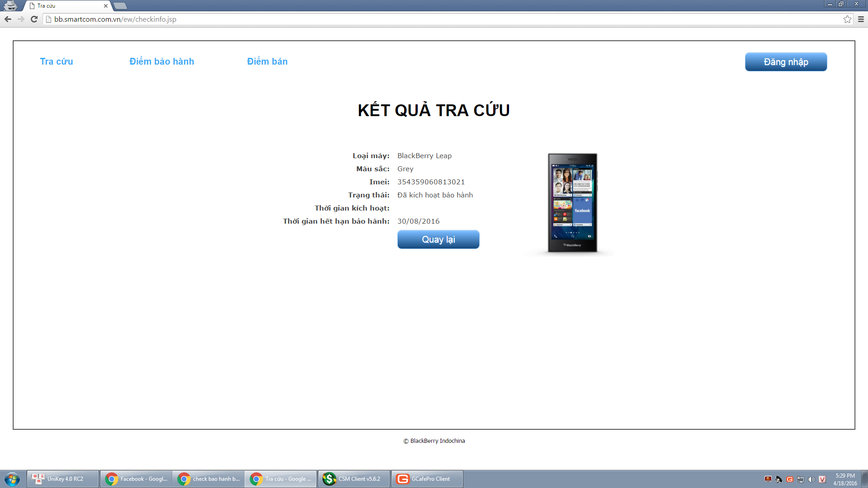Open the Điểm bán menu link
The height and width of the screenshot is (488, 868).
[x=267, y=61]
